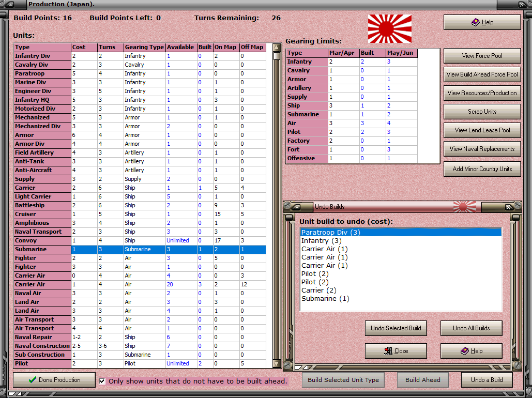The width and height of the screenshot is (532, 398).
Task: Select the Infantry Div row
Action: point(140,56)
